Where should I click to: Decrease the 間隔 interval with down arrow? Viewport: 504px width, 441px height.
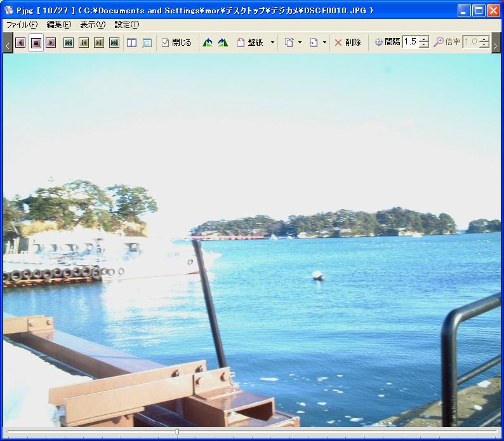tap(424, 45)
